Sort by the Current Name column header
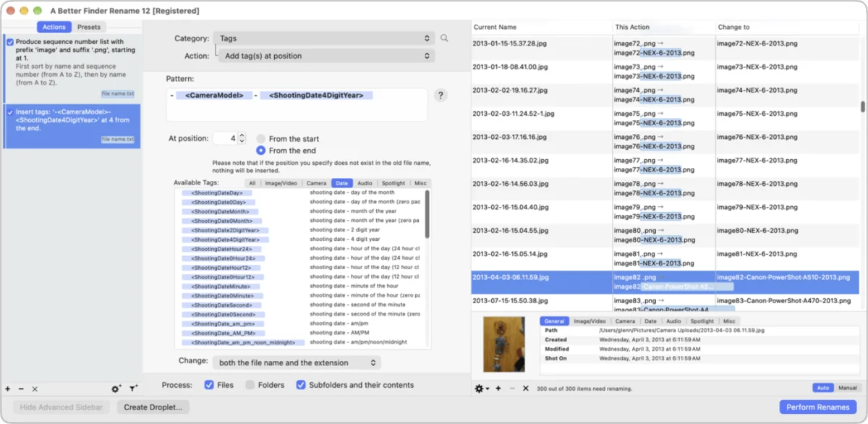 click(x=541, y=27)
